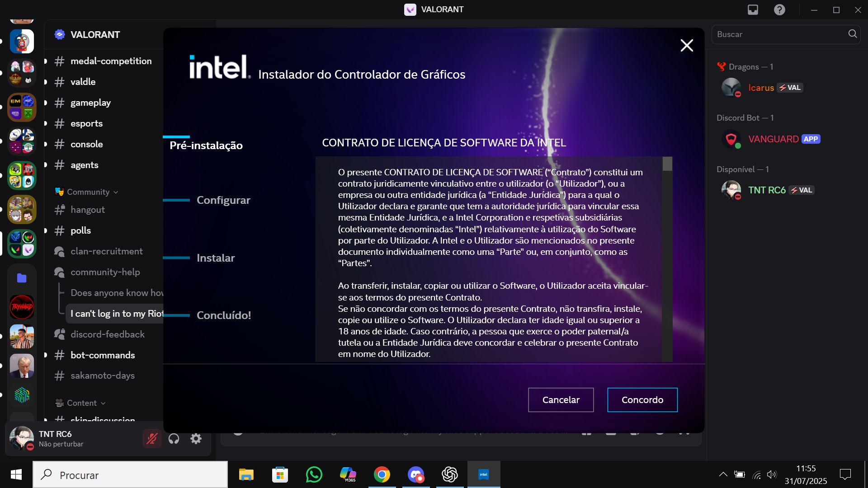The height and width of the screenshot is (488, 868).
Task: Click the search magnifier icon in Buscar
Action: point(853,34)
